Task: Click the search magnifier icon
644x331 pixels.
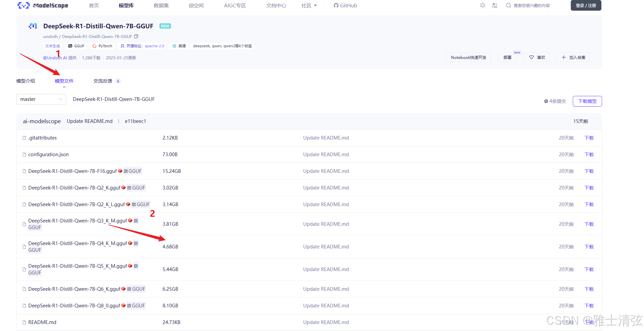Action: (x=508, y=5)
